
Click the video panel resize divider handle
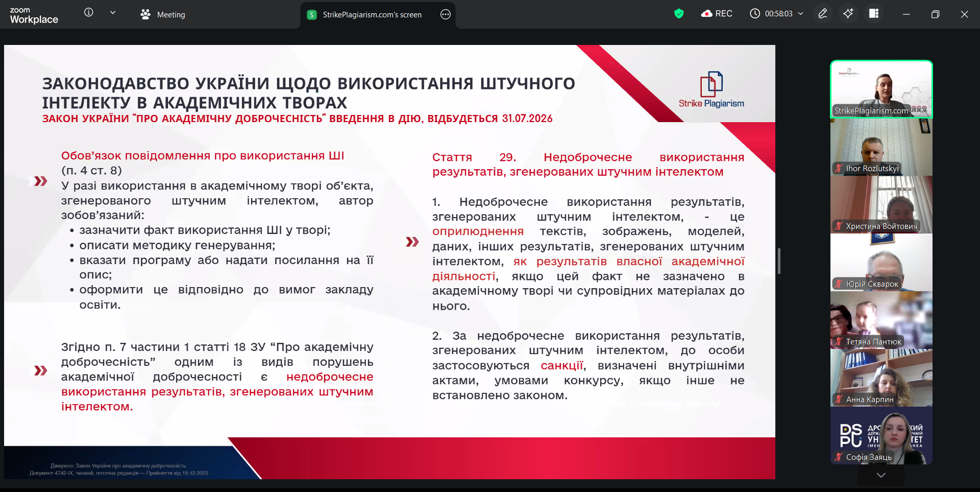tap(779, 261)
